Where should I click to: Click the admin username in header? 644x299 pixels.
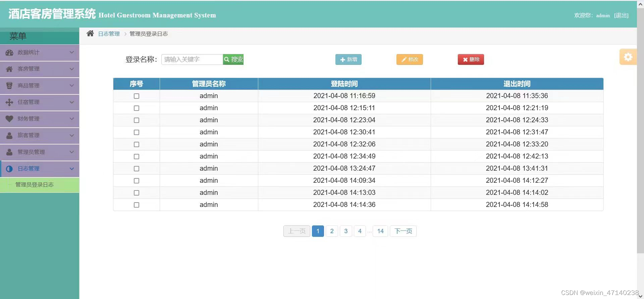603,15
